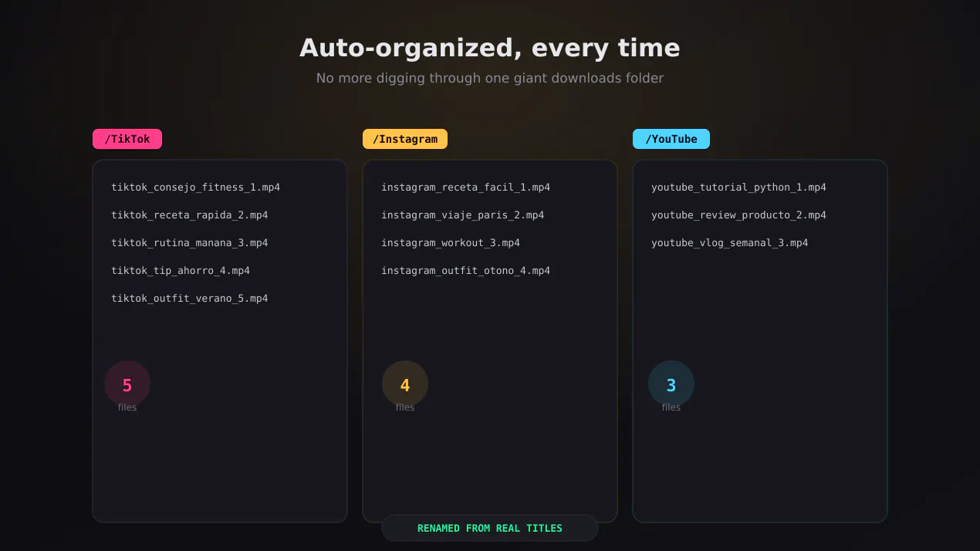Select instagram_viaje_paris_2.mp4 file

point(462,215)
